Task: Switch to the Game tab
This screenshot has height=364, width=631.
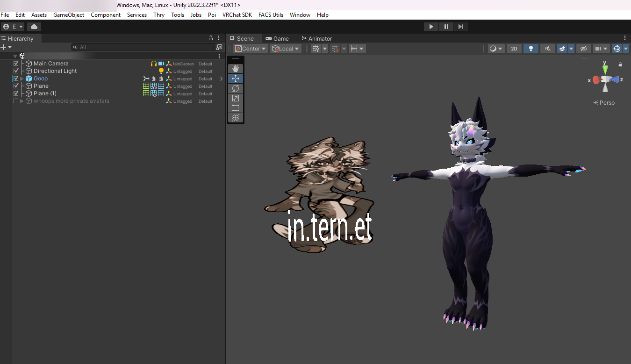Action: click(277, 38)
